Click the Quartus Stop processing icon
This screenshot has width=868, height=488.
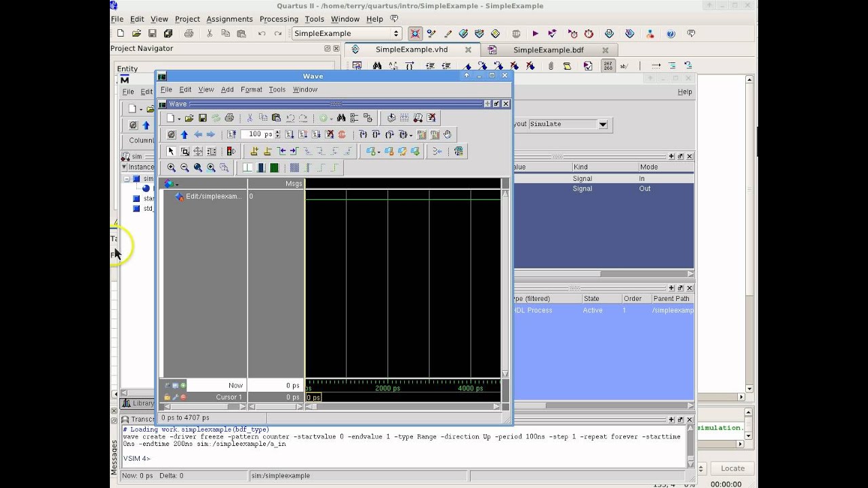pyautogui.click(x=517, y=33)
